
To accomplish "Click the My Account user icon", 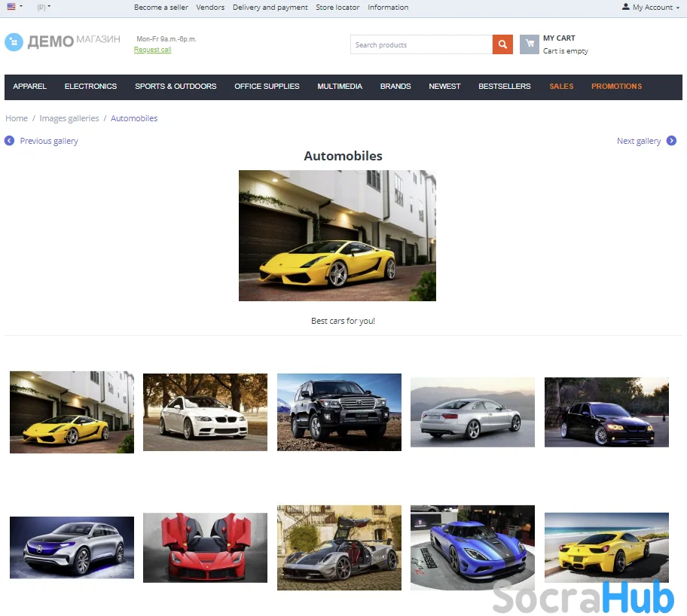I will pyautogui.click(x=625, y=7).
